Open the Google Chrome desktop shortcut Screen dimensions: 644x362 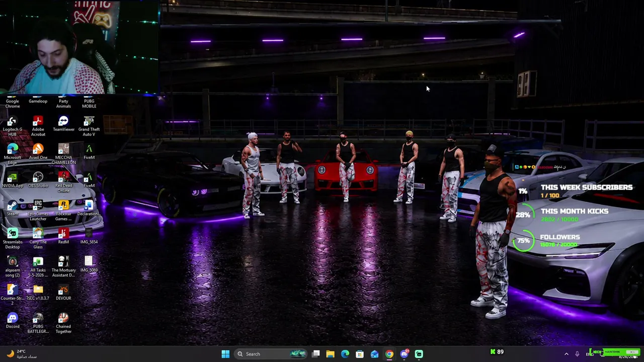pyautogui.click(x=13, y=103)
